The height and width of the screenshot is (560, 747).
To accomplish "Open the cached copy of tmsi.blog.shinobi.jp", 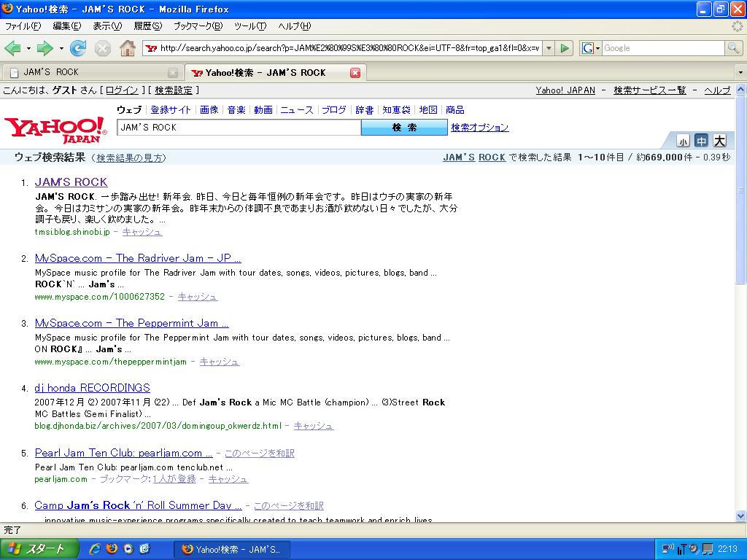I will (142, 232).
